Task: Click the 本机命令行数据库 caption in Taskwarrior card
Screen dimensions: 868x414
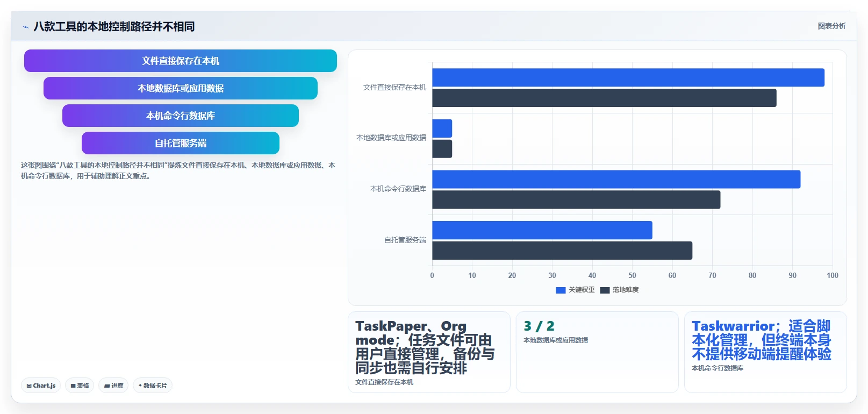Action: point(718,368)
